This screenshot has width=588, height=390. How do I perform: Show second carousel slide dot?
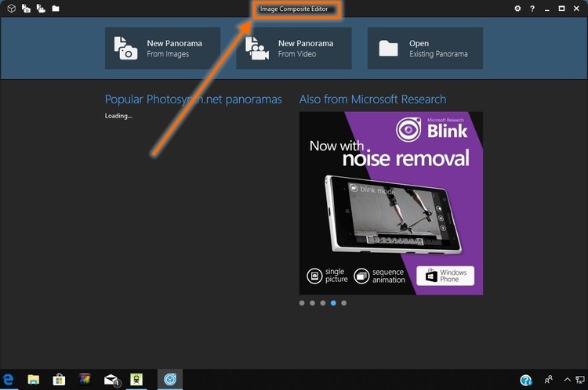(312, 303)
